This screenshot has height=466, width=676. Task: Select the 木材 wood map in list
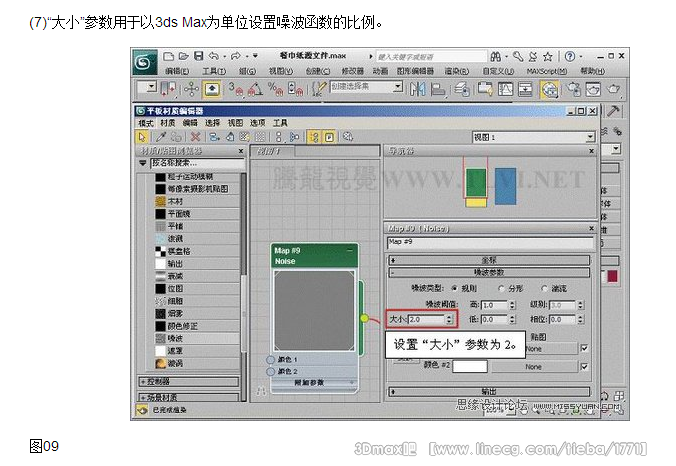197,201
